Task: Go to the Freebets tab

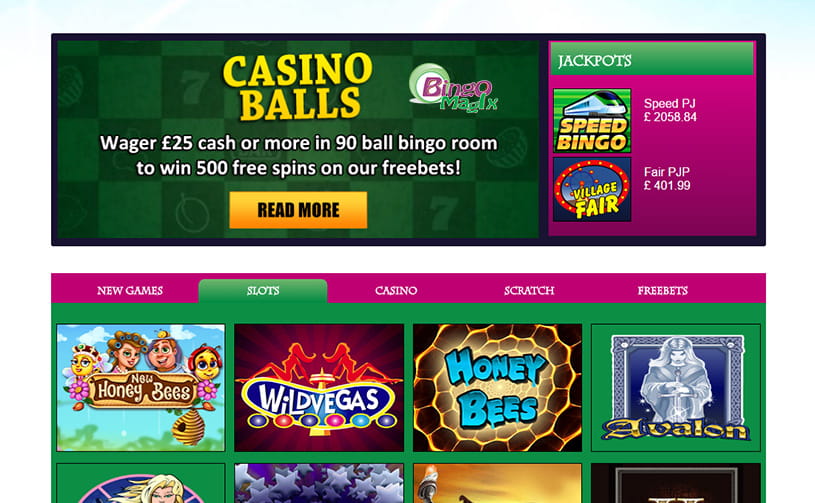Action: (662, 290)
